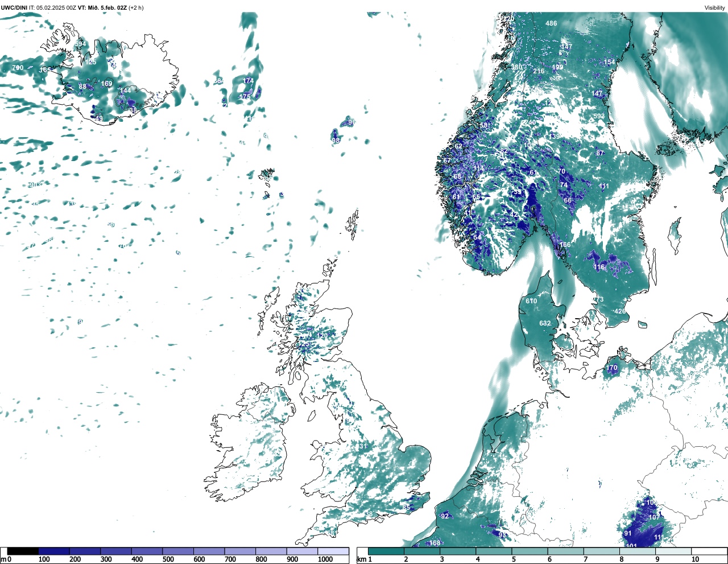Screen dimensions: 728x564
Task: Click the 100–200 m dark blue swatch
Action: click(54, 551)
